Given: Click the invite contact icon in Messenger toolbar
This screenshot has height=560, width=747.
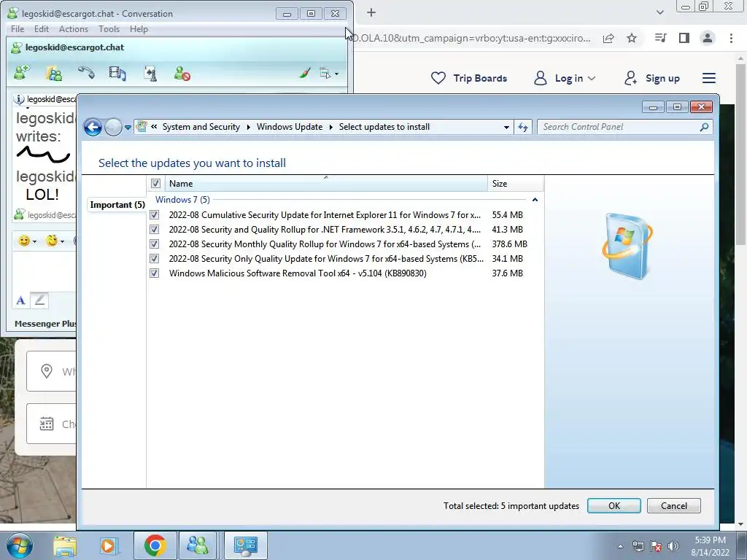Looking at the screenshot, I should click(x=21, y=74).
